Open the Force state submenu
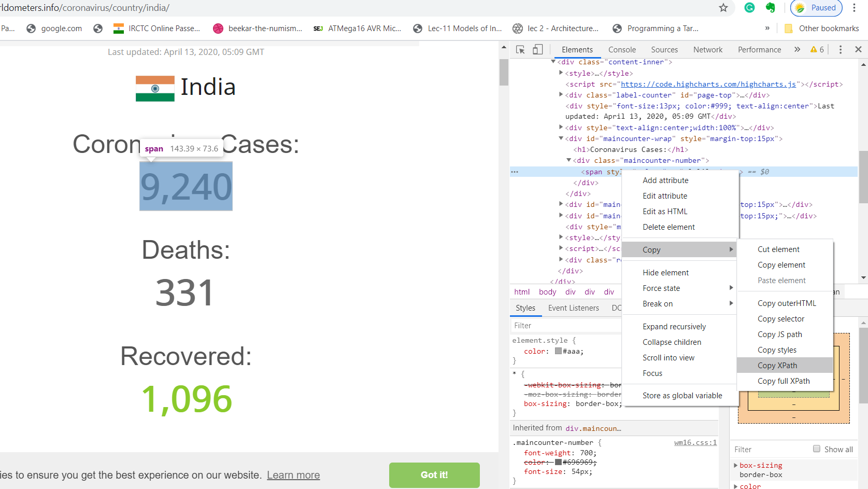The width and height of the screenshot is (868, 489). [680, 288]
